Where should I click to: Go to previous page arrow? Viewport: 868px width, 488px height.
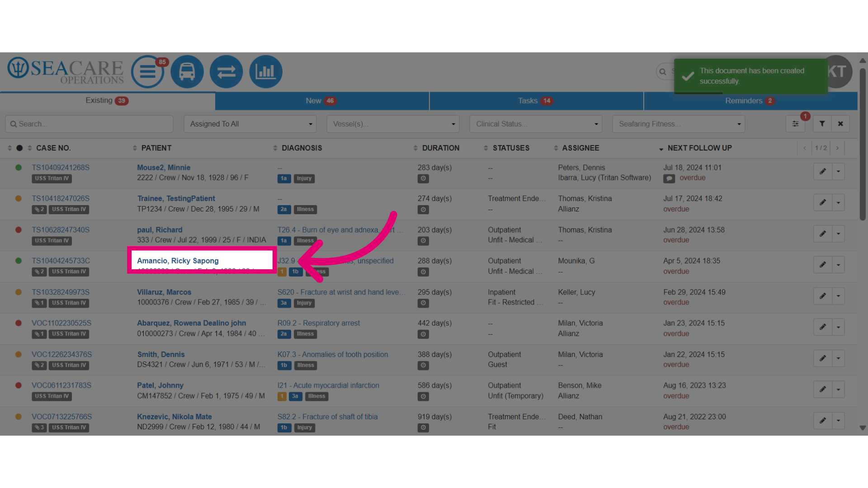pos(805,148)
